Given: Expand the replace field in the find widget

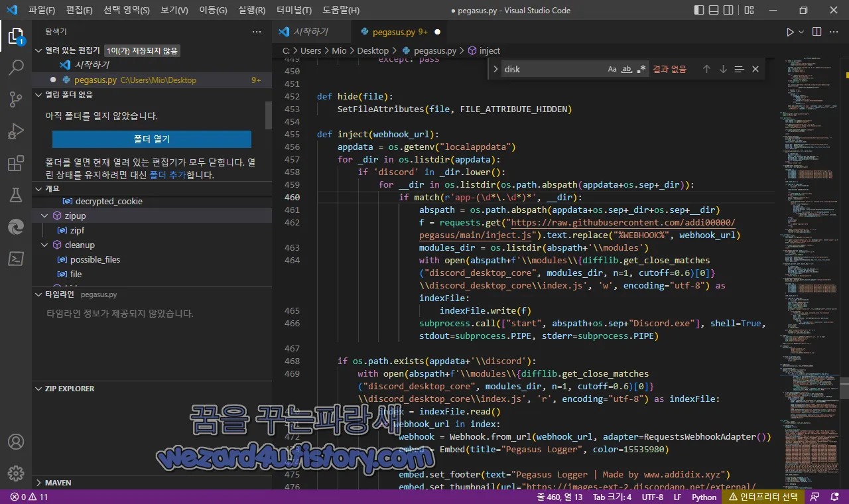Looking at the screenshot, I should point(495,69).
